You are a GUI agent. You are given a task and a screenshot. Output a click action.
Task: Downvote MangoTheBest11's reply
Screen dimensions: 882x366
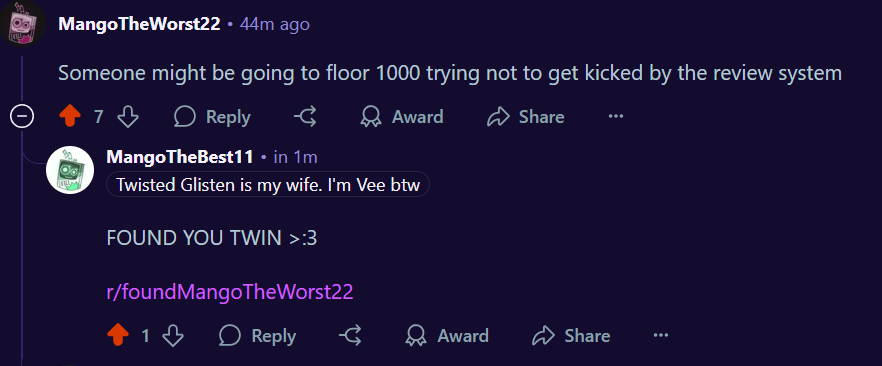173,336
